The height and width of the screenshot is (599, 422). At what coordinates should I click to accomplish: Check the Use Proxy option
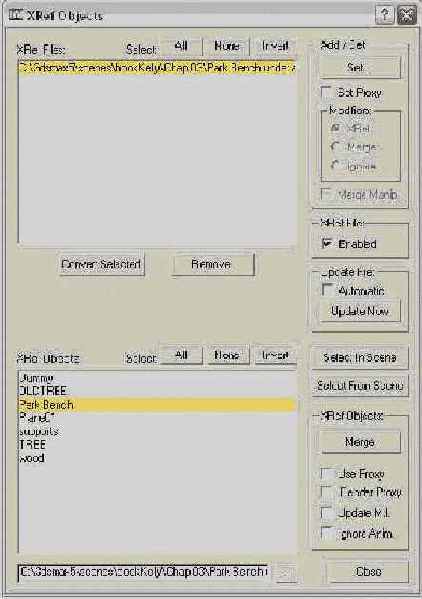point(327,474)
